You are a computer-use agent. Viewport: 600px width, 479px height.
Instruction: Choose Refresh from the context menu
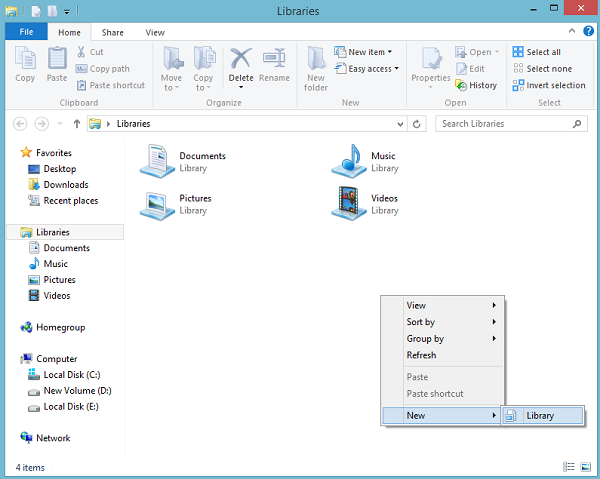pyautogui.click(x=443, y=355)
